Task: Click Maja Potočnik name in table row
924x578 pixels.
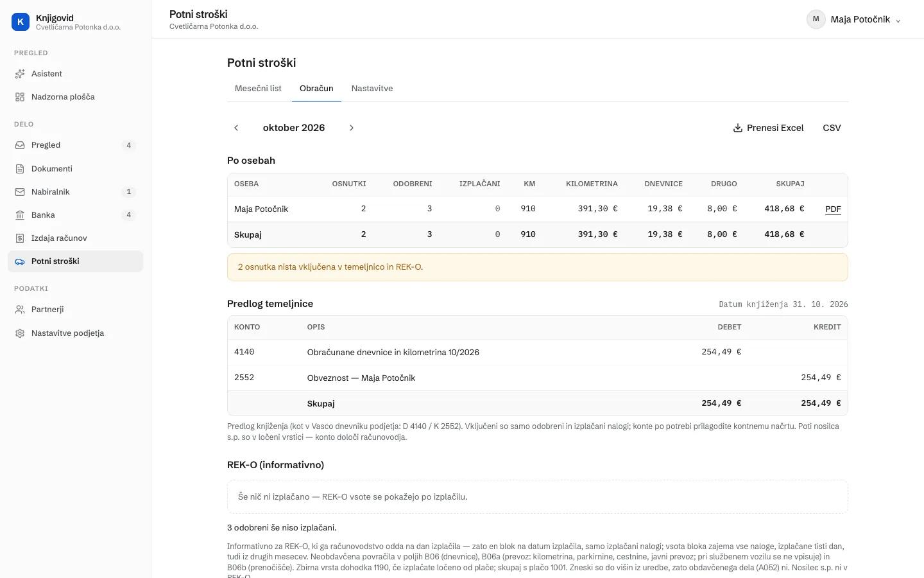Action: 261,209
